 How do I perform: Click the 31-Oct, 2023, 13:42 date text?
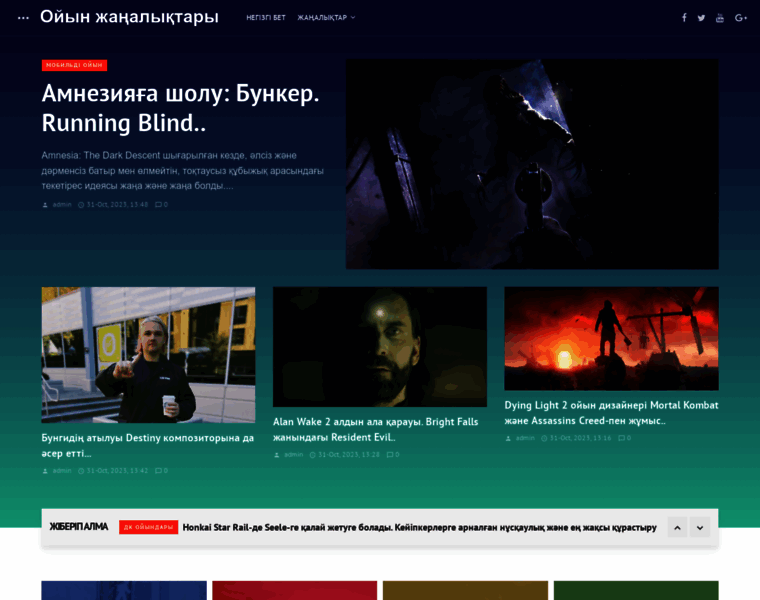[x=117, y=471]
